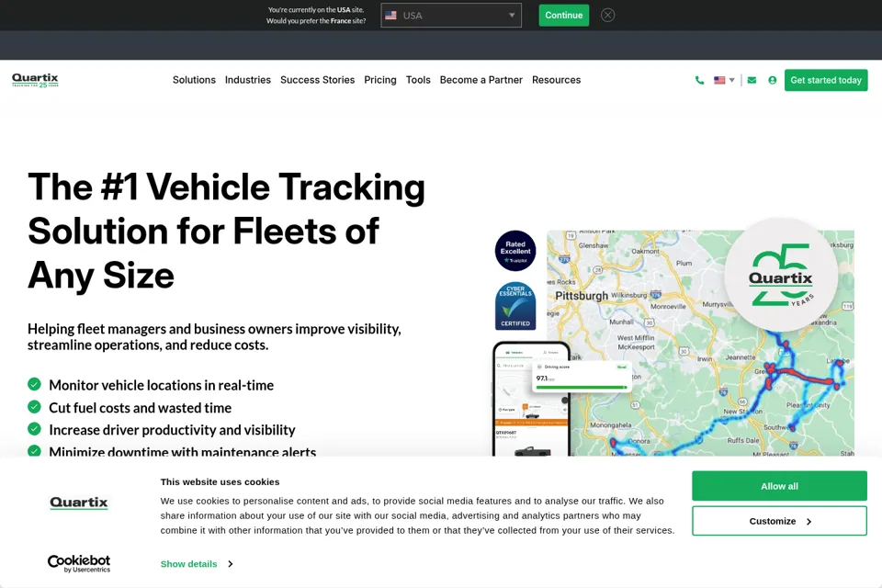Click the Quartix logo in header
This screenshot has height=588, width=882.
(35, 80)
